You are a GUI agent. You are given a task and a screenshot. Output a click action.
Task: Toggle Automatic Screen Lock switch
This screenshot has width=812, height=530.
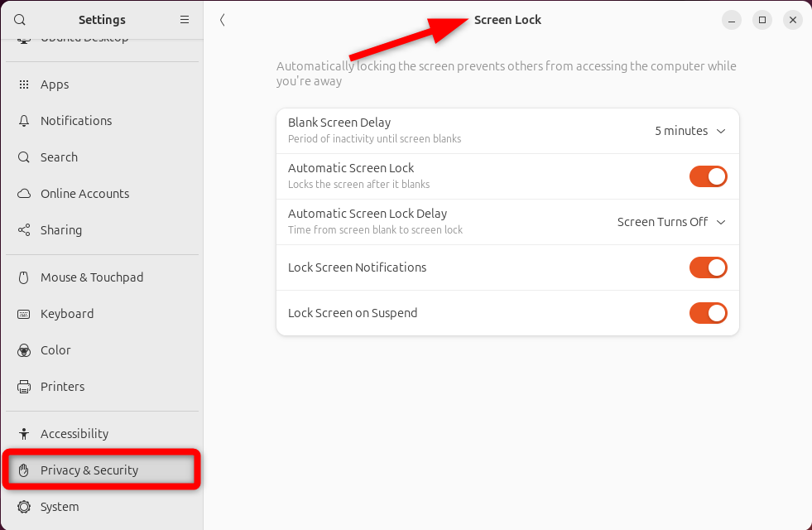708,176
